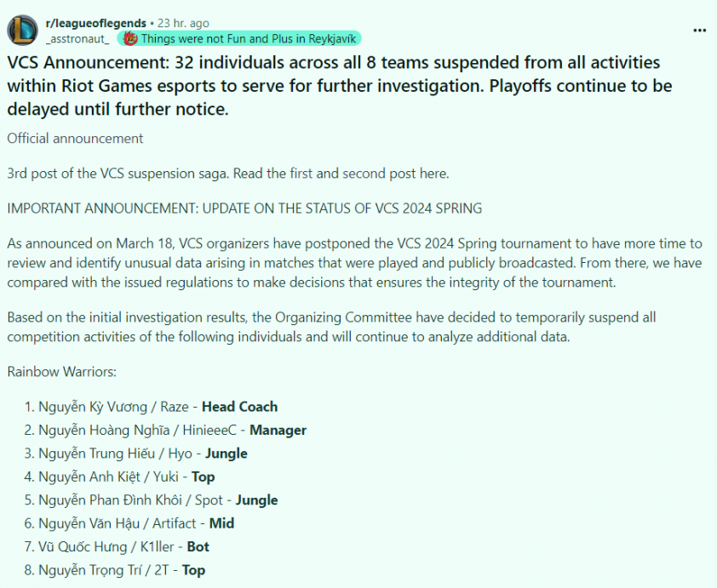This screenshot has height=588, width=717.
Task: Open the post options three-dot menu
Action: pos(700,31)
